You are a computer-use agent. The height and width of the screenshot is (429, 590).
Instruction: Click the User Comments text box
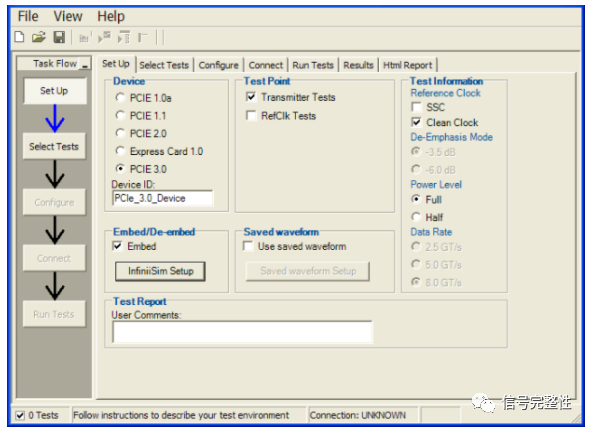coord(242,332)
